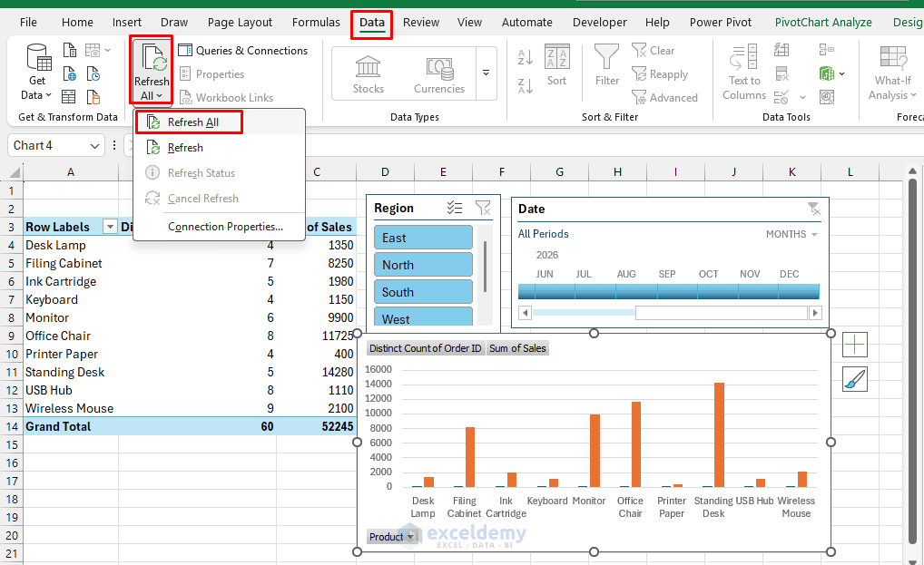Image resolution: width=924 pixels, height=565 pixels.
Task: Toggle multi-select in the Region slicer
Action: pos(455,208)
